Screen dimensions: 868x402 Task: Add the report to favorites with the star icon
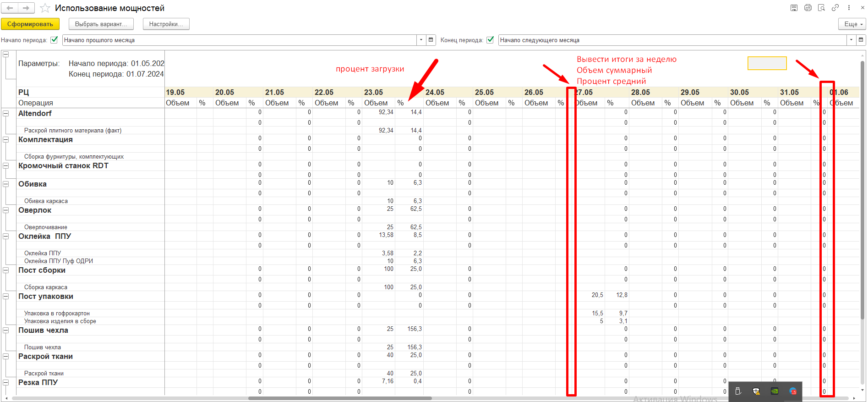pyautogui.click(x=45, y=8)
